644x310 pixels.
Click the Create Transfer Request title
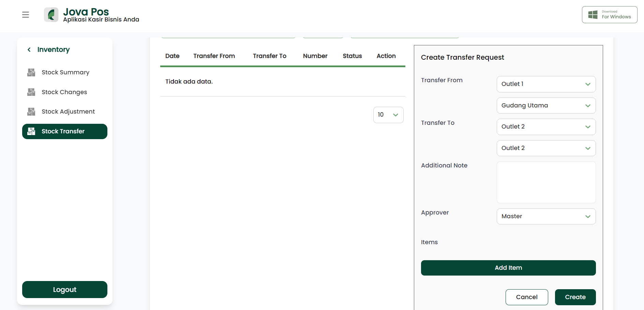[463, 57]
